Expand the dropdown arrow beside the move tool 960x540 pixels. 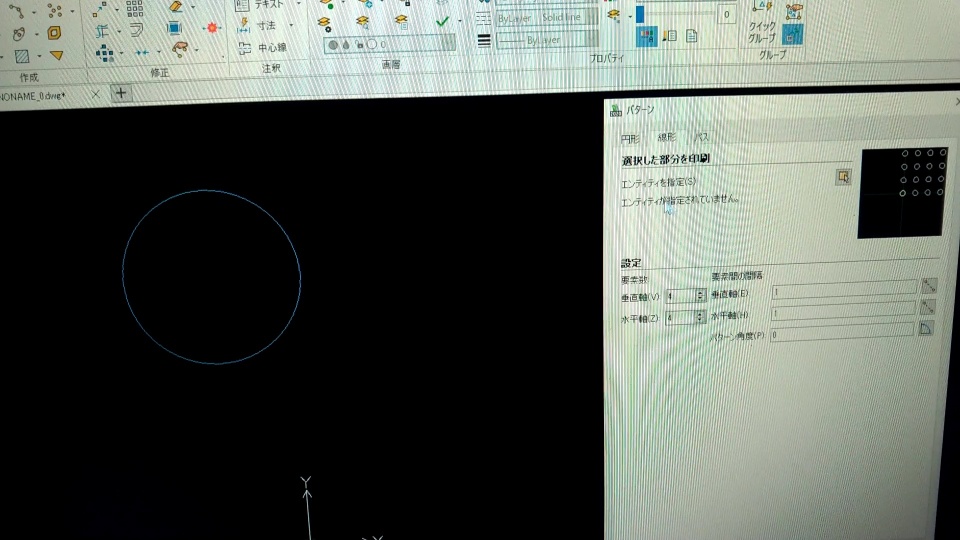tap(122, 54)
